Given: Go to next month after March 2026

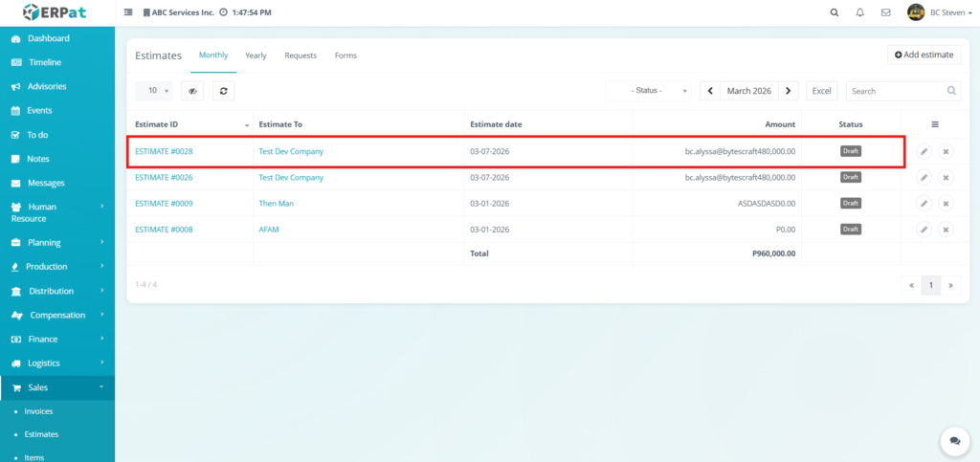Looking at the screenshot, I should tap(788, 91).
